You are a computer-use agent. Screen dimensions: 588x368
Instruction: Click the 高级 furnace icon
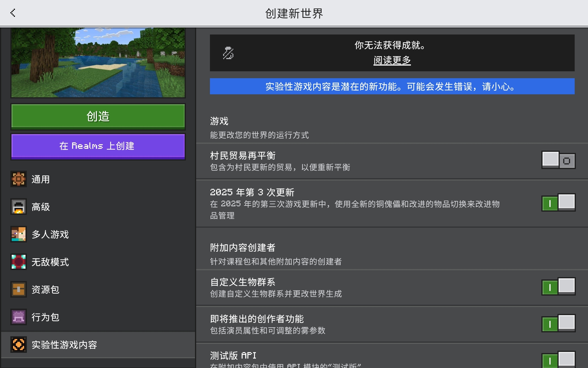click(x=18, y=207)
